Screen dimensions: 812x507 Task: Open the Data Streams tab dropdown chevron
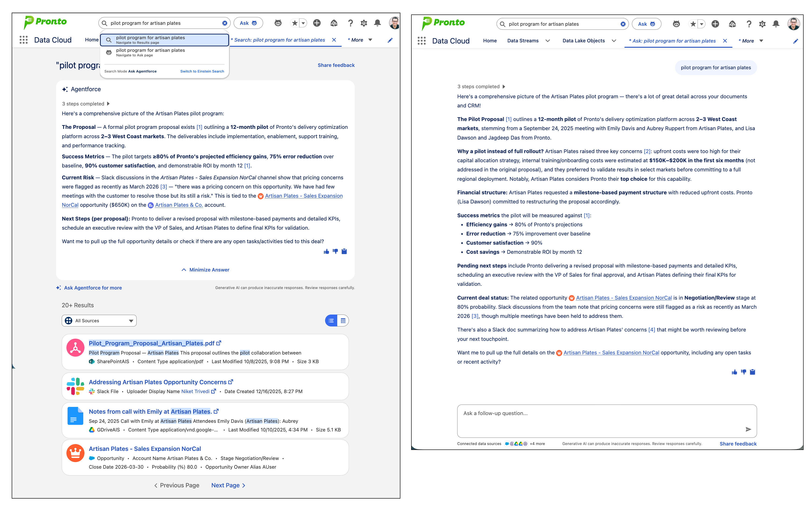coord(547,41)
